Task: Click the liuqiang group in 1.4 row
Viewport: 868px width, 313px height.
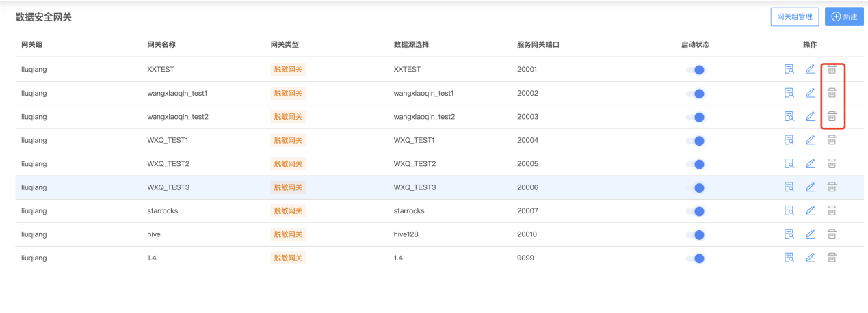Action: 34,258
